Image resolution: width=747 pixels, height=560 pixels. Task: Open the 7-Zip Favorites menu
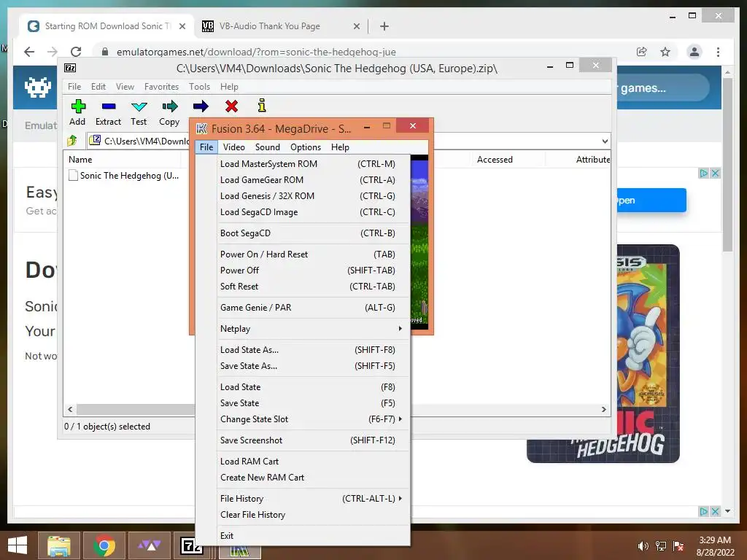161,87
